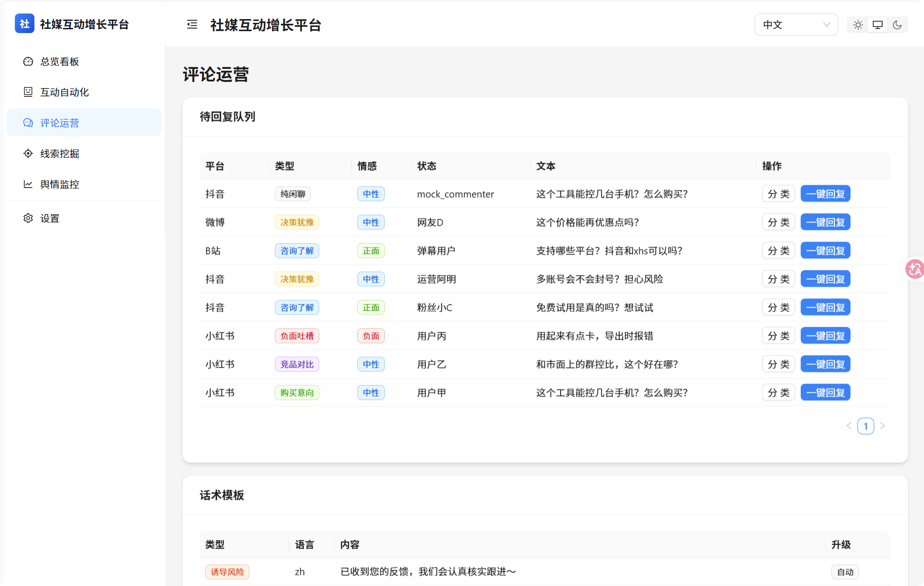Select page 1 in pagination
The width and height of the screenshot is (924, 586).
866,426
